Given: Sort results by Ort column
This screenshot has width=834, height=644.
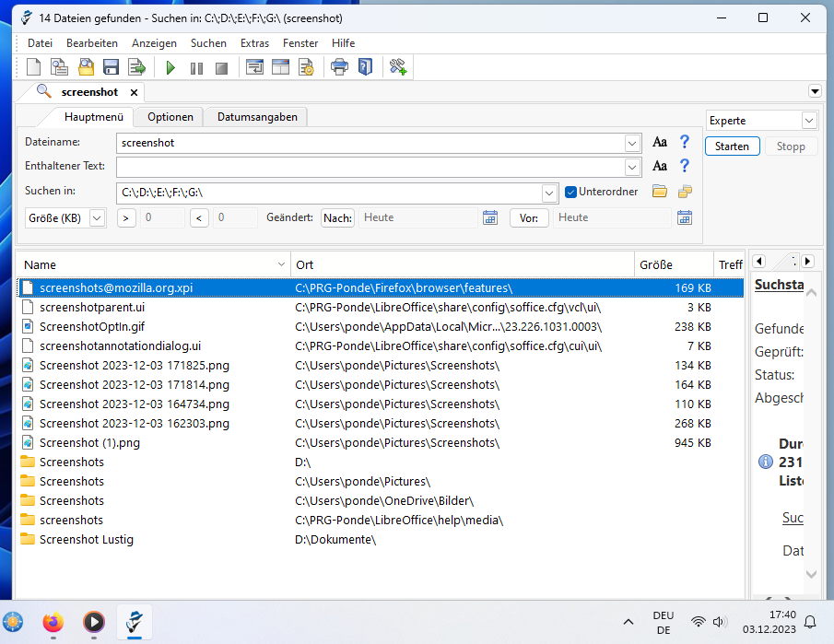Looking at the screenshot, I should pos(462,264).
